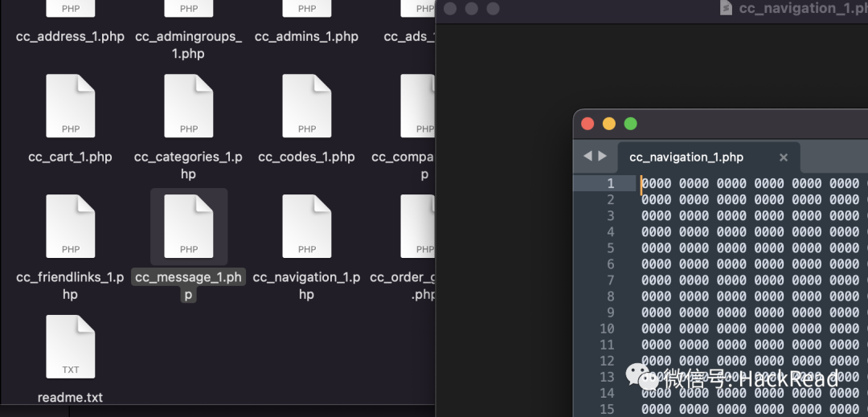Viewport: 868px width, 417px height.
Task: Click the cc_friendlinks_1.php file name
Action: [70, 285]
